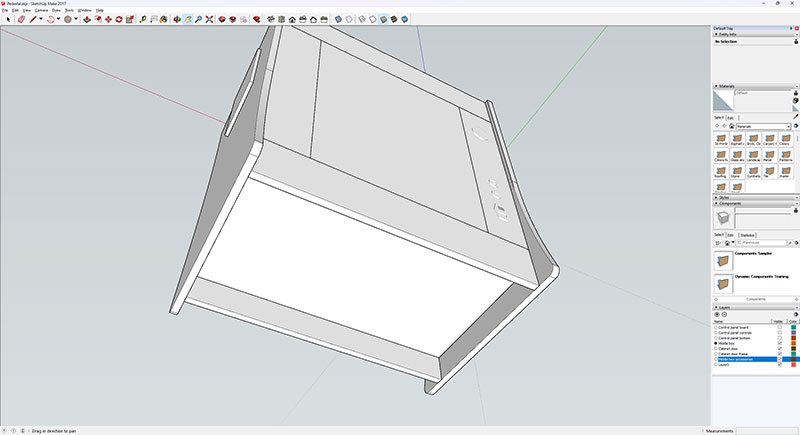Open the Arc tool dropdown arrow

pyautogui.click(x=58, y=19)
